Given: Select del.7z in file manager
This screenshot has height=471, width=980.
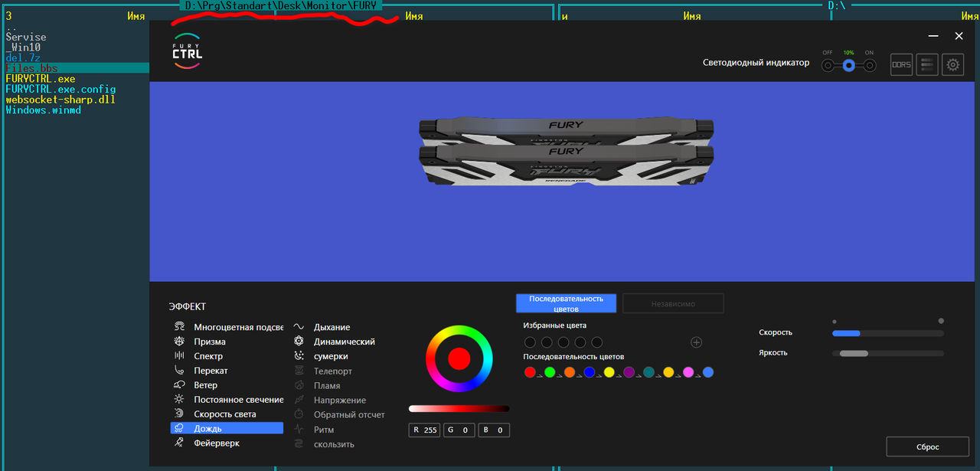Looking at the screenshot, I should point(23,58).
